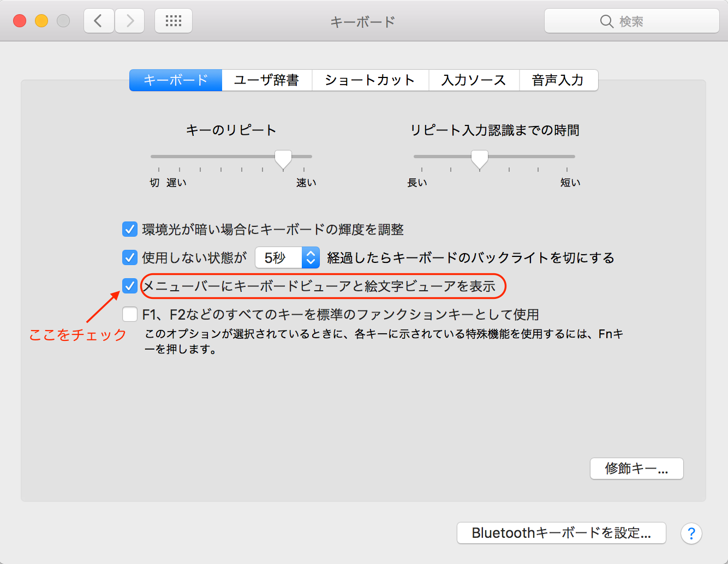Image resolution: width=728 pixels, height=564 pixels.
Task: Click the magnifier icon in search field
Action: [606, 21]
